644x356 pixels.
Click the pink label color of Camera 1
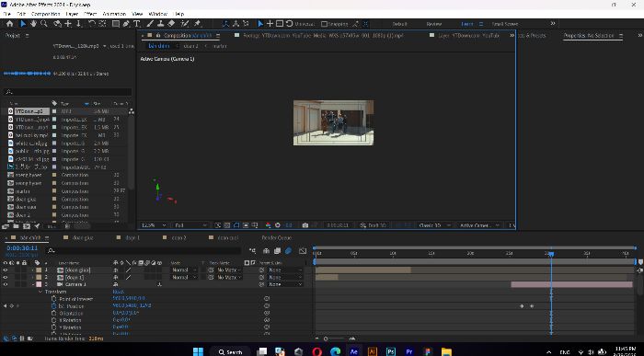tap(39, 284)
